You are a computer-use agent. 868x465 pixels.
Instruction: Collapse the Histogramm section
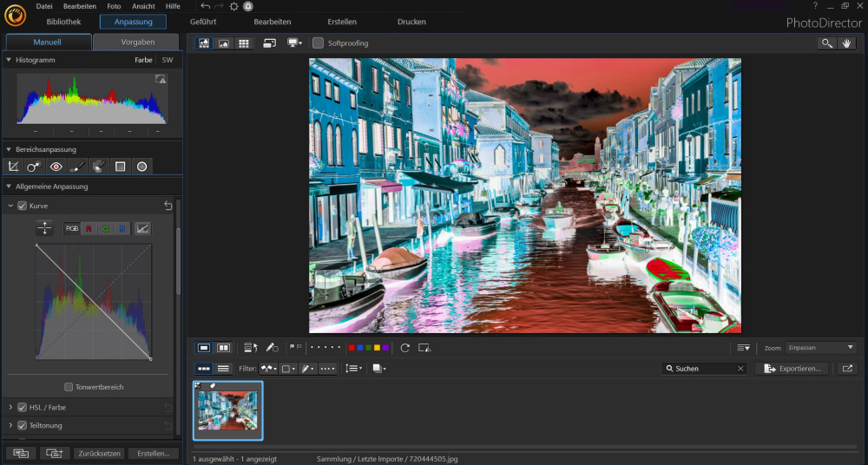pos(9,60)
